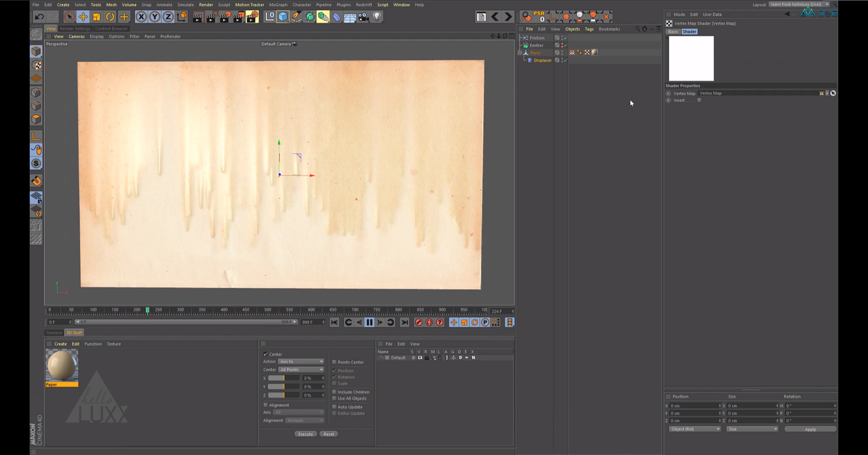Open the Layout dropdown
This screenshot has height=455, width=868.
tap(799, 5)
